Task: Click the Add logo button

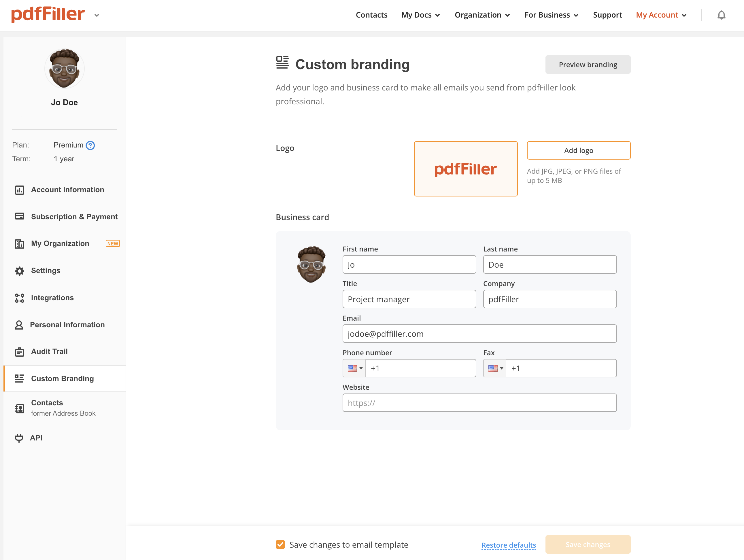Action: click(578, 150)
